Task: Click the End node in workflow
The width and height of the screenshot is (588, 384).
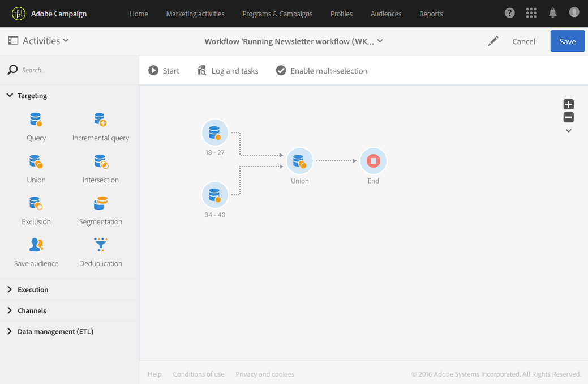Action: (373, 161)
